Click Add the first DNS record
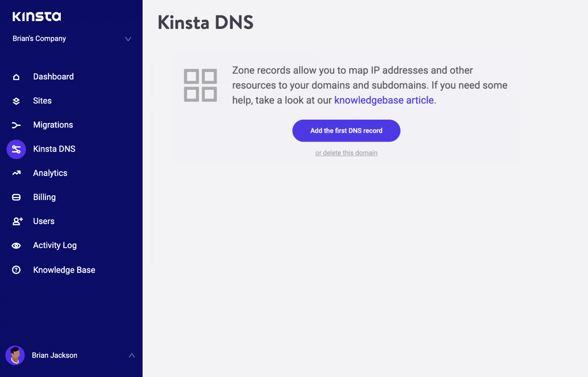 pyautogui.click(x=346, y=130)
